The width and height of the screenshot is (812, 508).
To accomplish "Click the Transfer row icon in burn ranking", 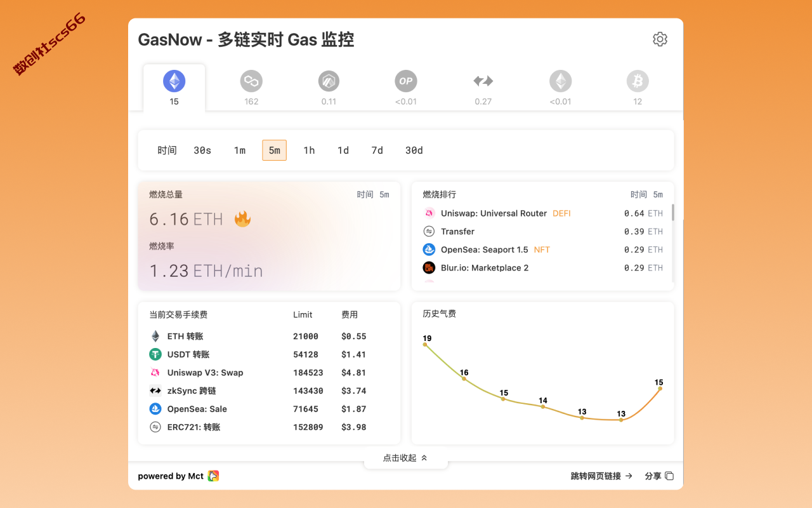I will (429, 232).
